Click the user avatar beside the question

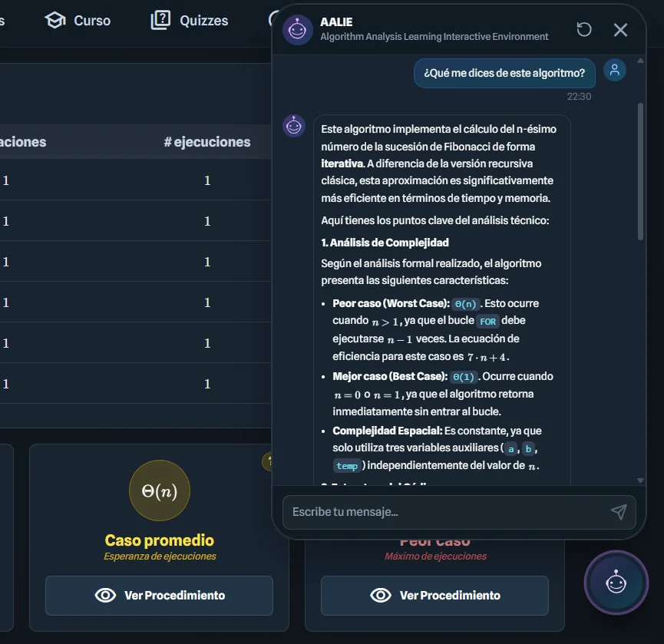[x=614, y=70]
